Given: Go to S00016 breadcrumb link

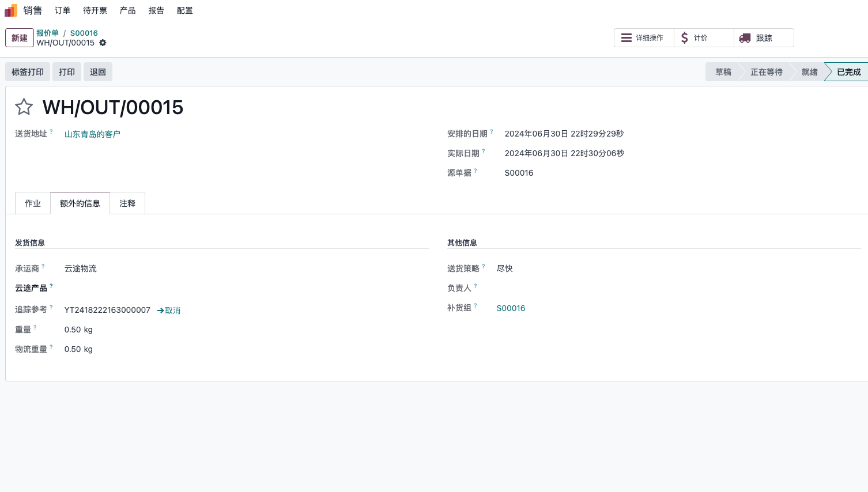Looking at the screenshot, I should (84, 33).
